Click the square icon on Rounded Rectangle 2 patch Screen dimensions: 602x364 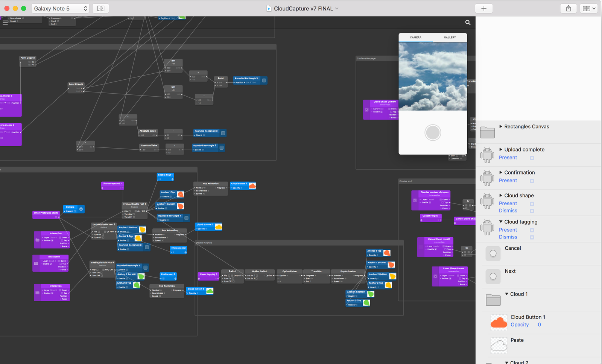click(147, 247)
